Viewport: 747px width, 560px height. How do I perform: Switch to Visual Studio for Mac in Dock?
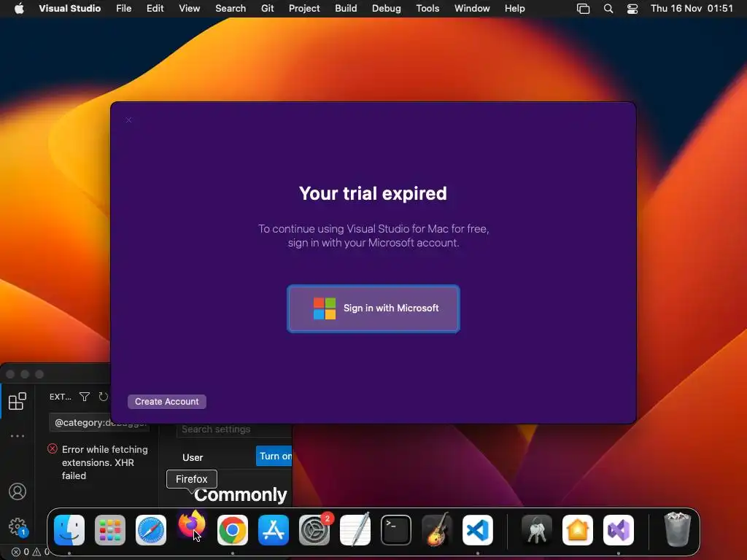(x=619, y=530)
